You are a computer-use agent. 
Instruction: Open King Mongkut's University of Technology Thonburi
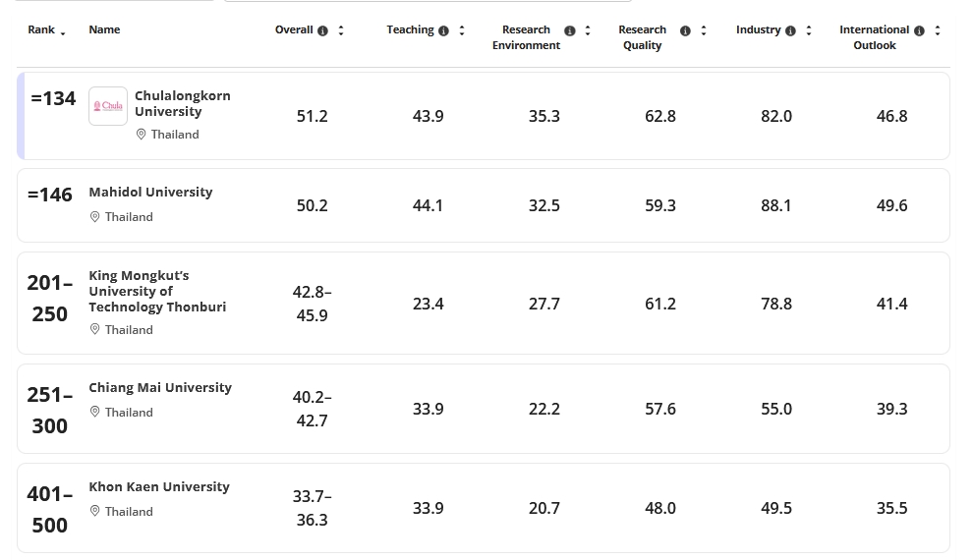pos(157,291)
